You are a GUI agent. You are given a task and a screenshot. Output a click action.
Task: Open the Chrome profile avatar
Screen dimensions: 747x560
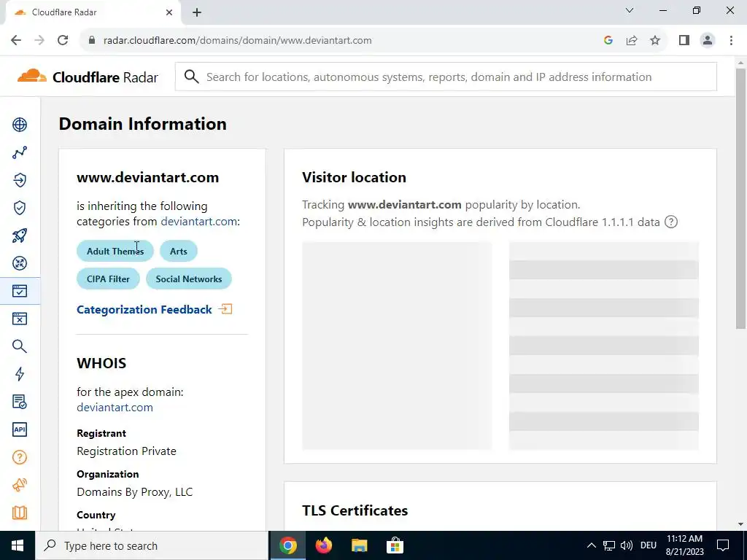point(708,41)
